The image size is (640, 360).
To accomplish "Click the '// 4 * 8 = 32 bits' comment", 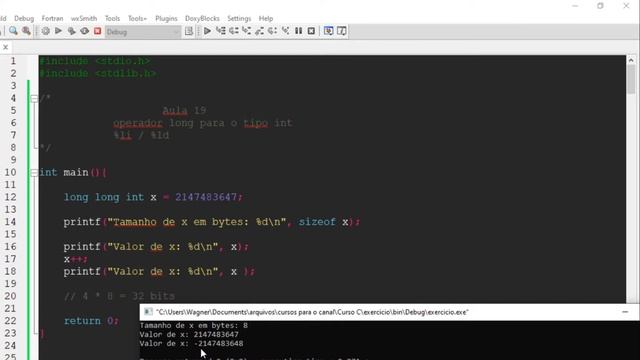I will (x=119, y=296).
